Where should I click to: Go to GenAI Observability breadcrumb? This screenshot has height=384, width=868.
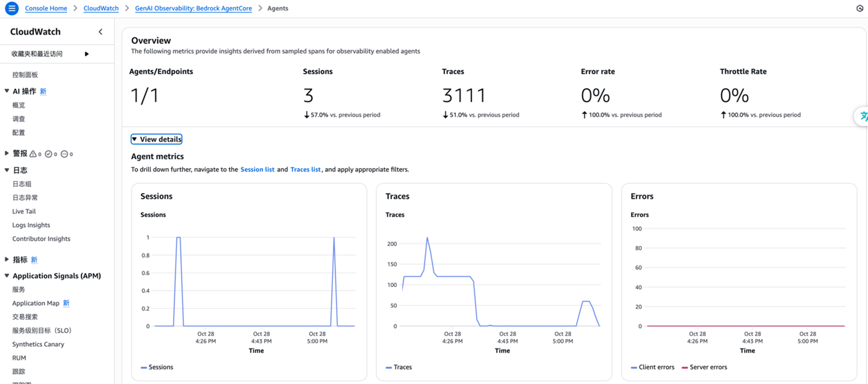(x=193, y=8)
